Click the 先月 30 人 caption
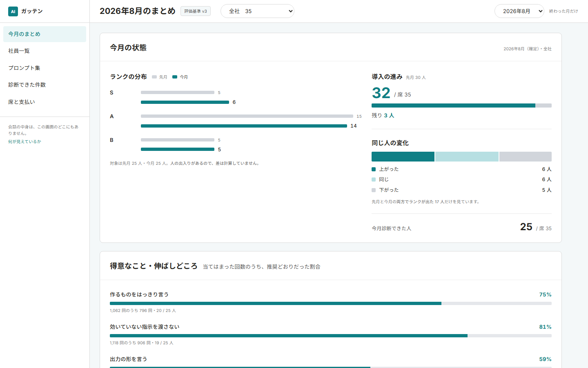Screen dimensions: 588x368 coord(416,77)
